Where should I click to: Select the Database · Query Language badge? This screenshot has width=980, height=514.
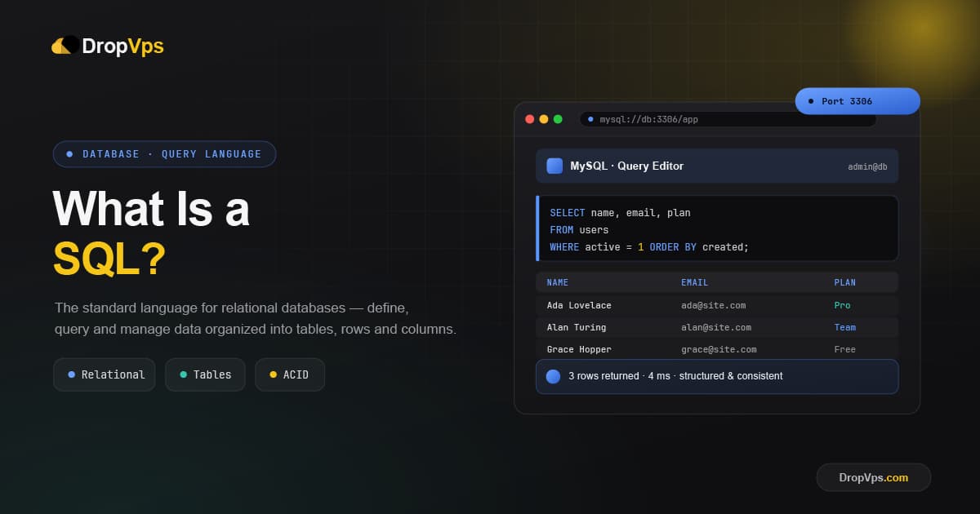[x=164, y=153]
